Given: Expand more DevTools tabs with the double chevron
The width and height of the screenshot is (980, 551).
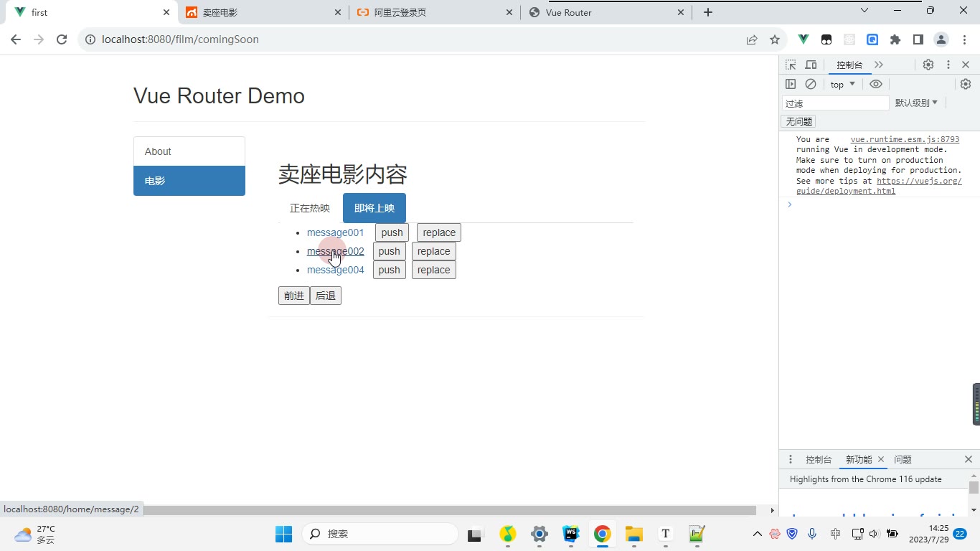Looking at the screenshot, I should 879,65.
